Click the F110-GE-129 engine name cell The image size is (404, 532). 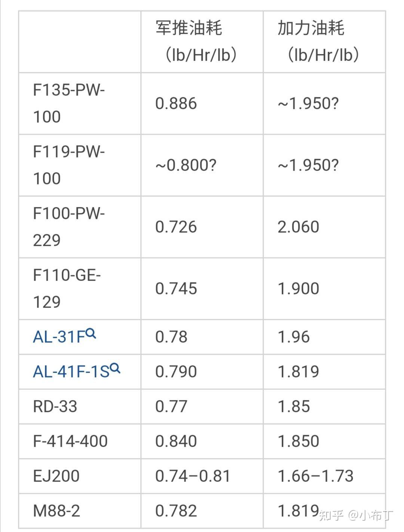pyautogui.click(x=67, y=289)
